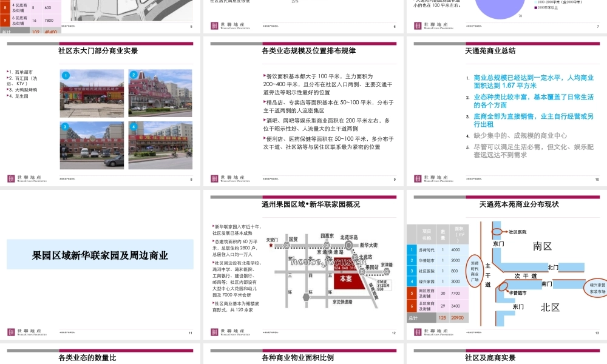This screenshot has height=364, width=607.
Task: Select slide title 各类业态规模及位置排布规律
Action: [308, 51]
